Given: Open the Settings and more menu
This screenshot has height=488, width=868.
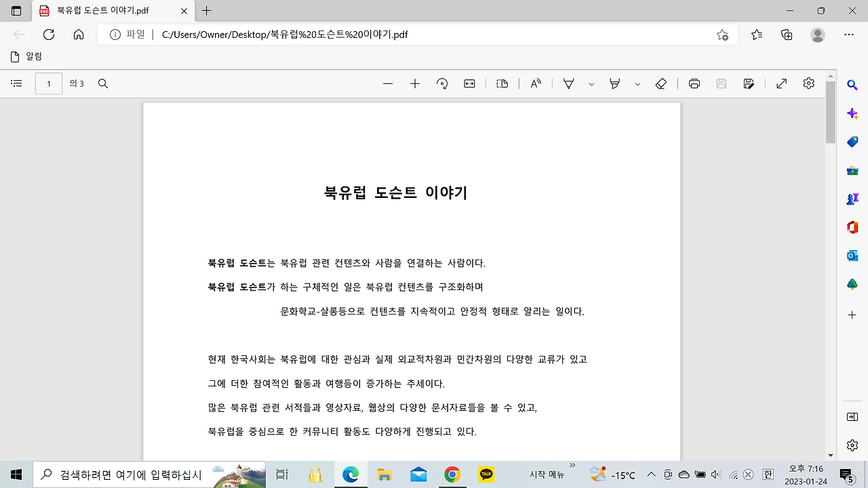Looking at the screenshot, I should click(x=848, y=34).
